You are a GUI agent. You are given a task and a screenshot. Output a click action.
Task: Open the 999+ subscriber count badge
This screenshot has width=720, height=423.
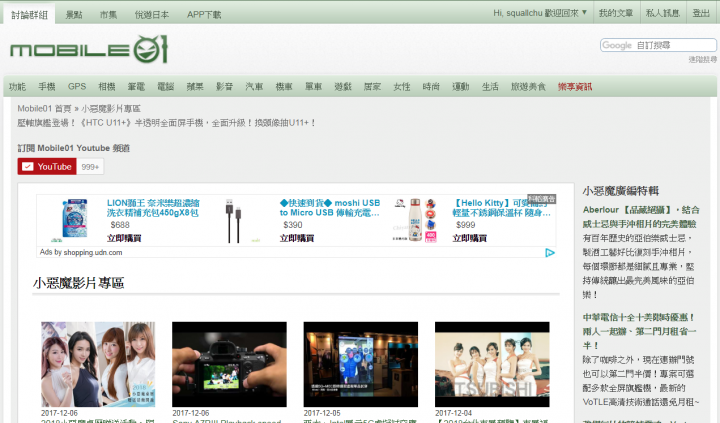click(90, 167)
